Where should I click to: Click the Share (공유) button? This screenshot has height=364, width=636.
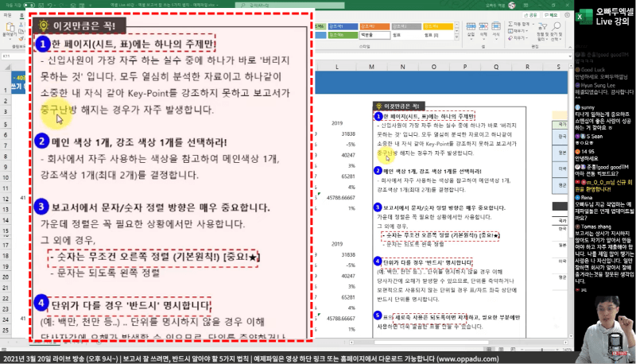(530, 15)
